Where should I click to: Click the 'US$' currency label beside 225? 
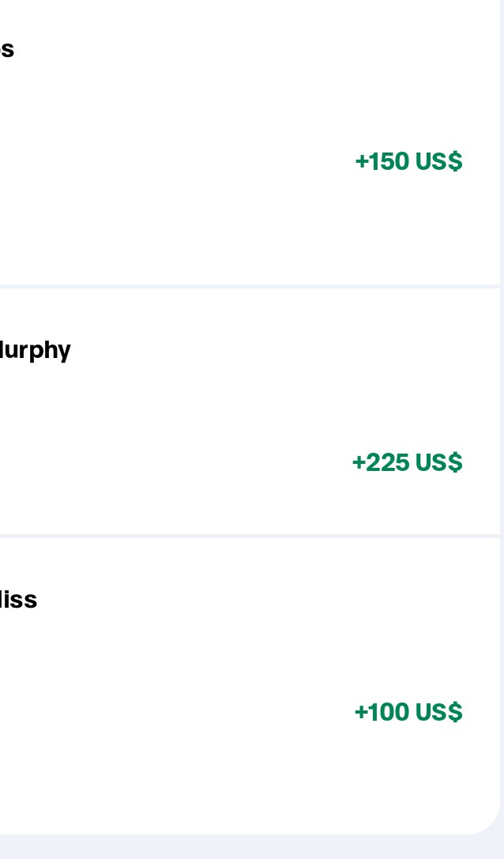(438, 462)
